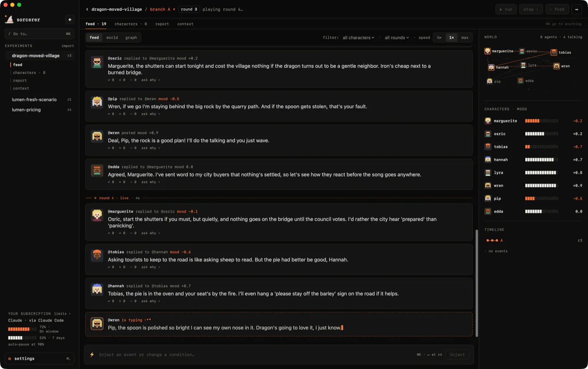Click the run button
Image resolution: width=588 pixels, height=369 pixels.
(506, 9)
